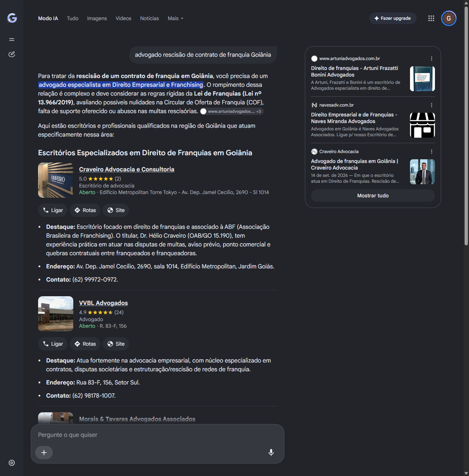Open the account avatar G
The width and height of the screenshot is (469, 476).
click(449, 18)
